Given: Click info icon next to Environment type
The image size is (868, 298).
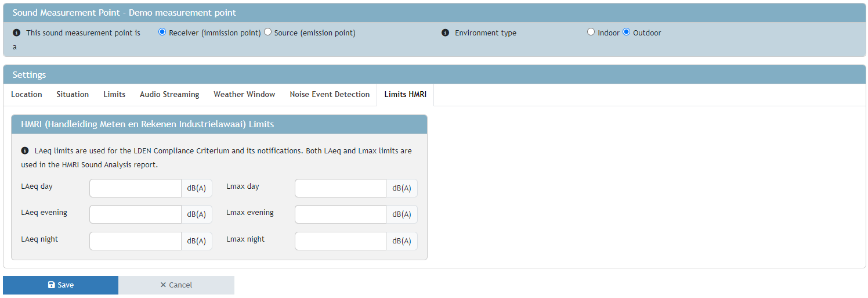Looking at the screenshot, I should (x=445, y=33).
